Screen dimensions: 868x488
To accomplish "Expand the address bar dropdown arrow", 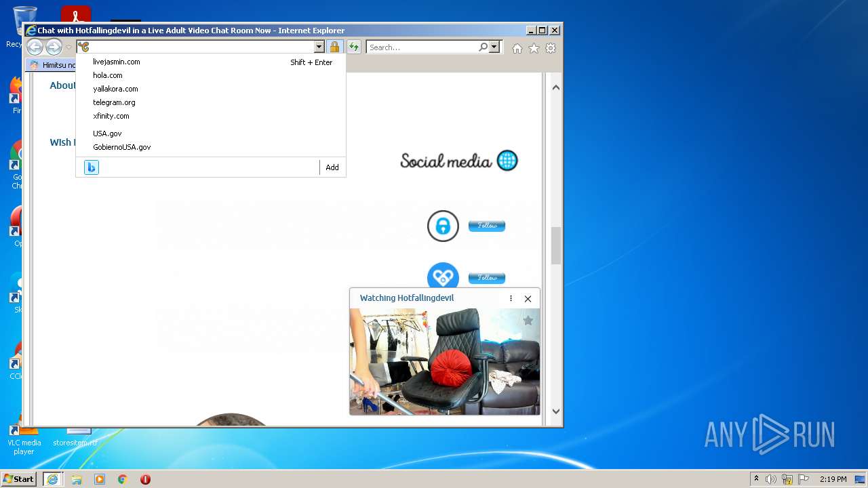I will pyautogui.click(x=319, y=47).
